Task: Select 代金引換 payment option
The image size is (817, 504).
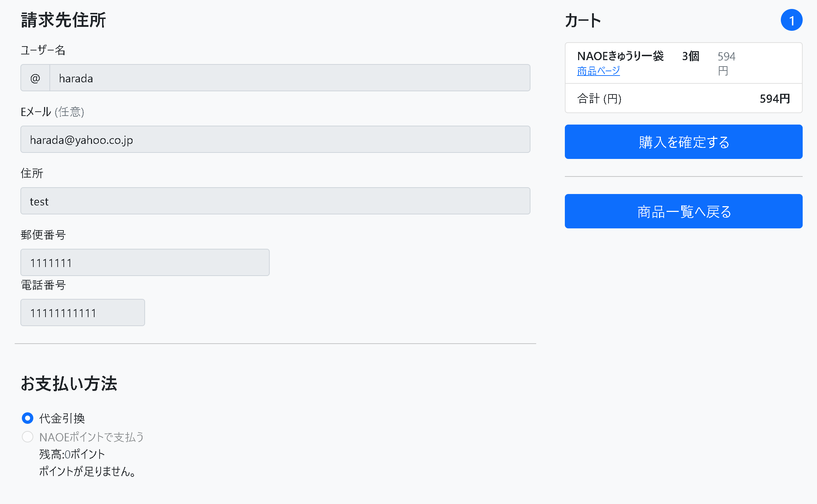Action: tap(27, 418)
